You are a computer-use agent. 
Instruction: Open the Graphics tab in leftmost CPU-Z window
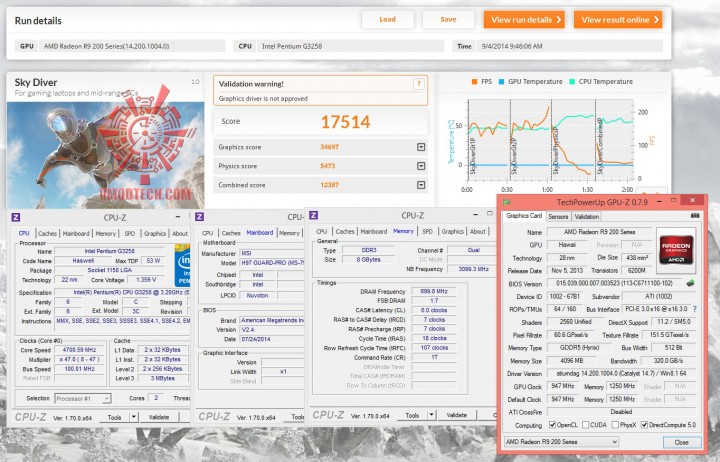155,233
